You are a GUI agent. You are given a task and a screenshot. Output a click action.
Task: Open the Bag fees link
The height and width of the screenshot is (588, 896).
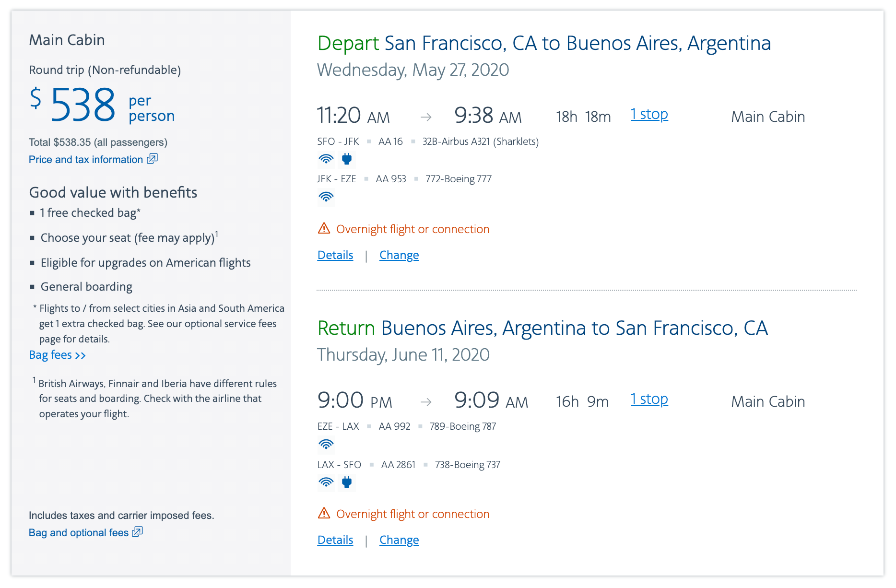(57, 355)
